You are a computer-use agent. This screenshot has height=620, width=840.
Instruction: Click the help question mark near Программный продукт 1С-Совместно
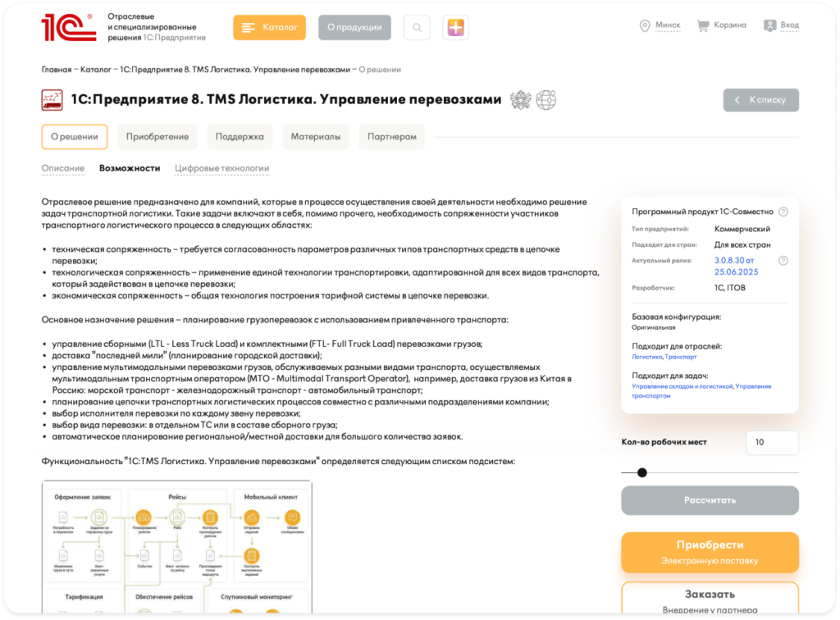tap(783, 211)
